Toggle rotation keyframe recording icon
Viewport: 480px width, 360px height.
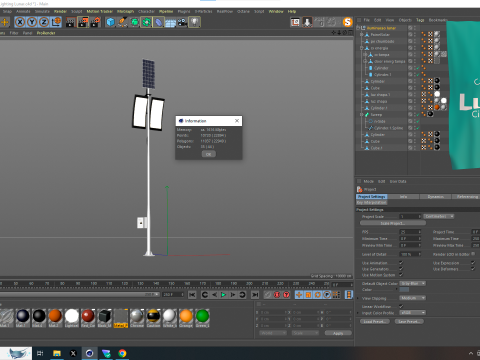point(318,295)
